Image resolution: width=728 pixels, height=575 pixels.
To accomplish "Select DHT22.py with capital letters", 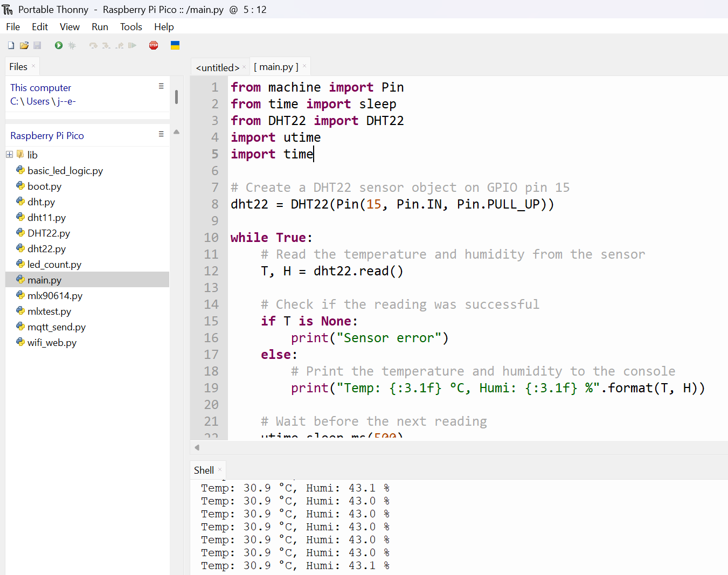I will tap(48, 233).
